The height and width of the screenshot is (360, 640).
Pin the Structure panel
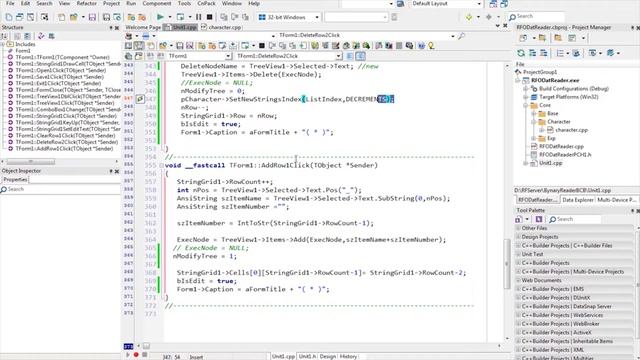pos(111,28)
